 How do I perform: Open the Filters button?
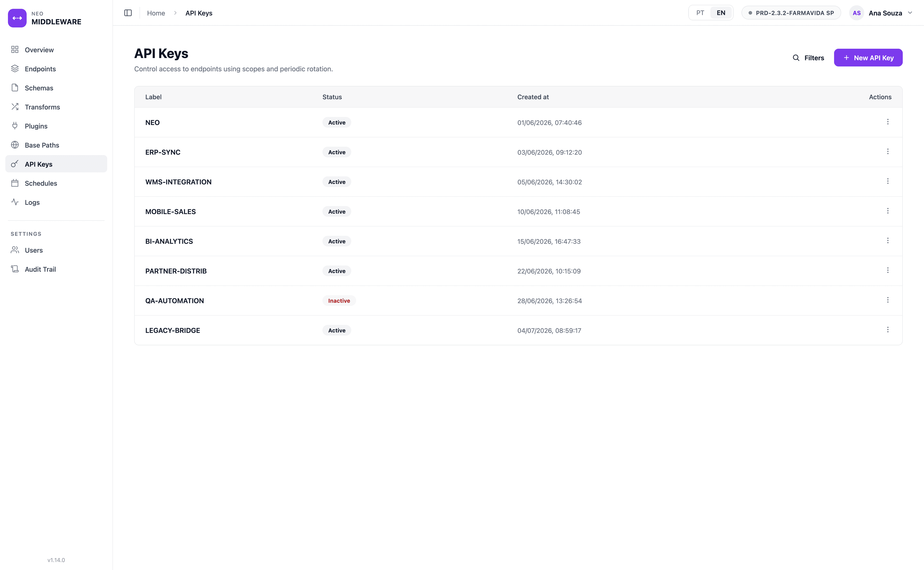(808, 58)
